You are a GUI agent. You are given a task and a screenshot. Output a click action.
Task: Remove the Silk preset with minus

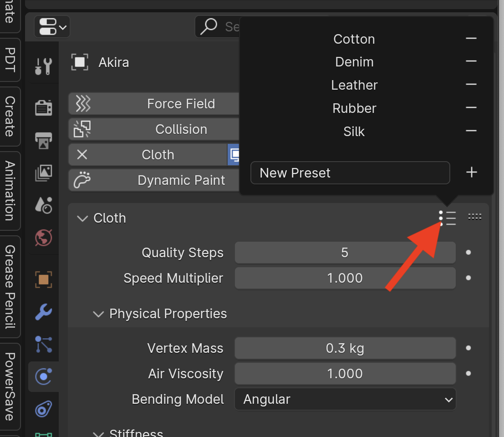471,131
